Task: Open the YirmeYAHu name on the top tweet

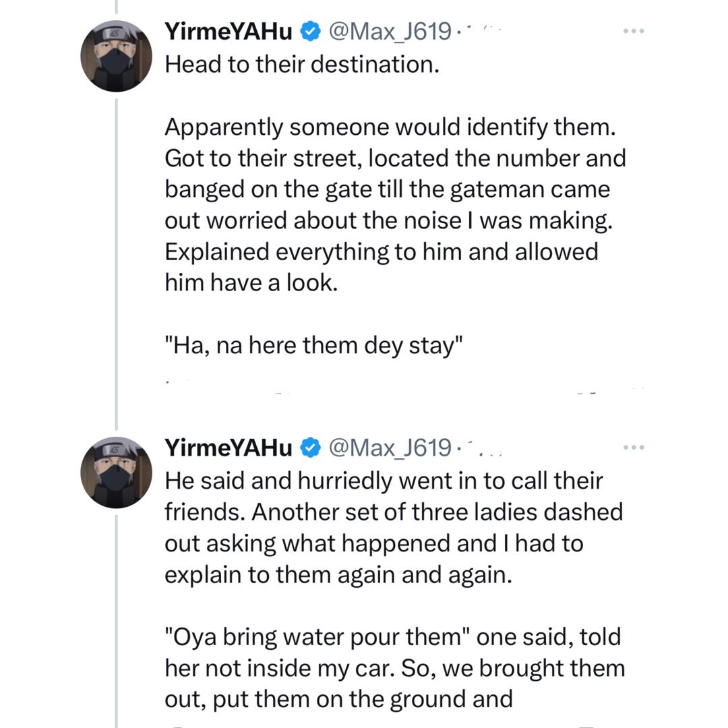Action: pyautogui.click(x=229, y=31)
